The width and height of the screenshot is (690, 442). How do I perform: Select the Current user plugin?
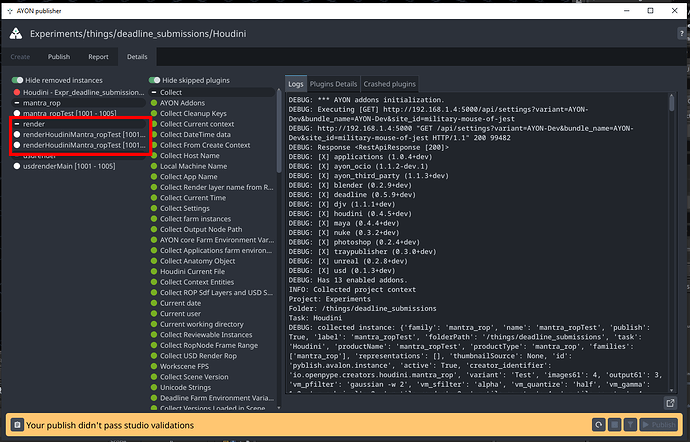click(x=212, y=314)
